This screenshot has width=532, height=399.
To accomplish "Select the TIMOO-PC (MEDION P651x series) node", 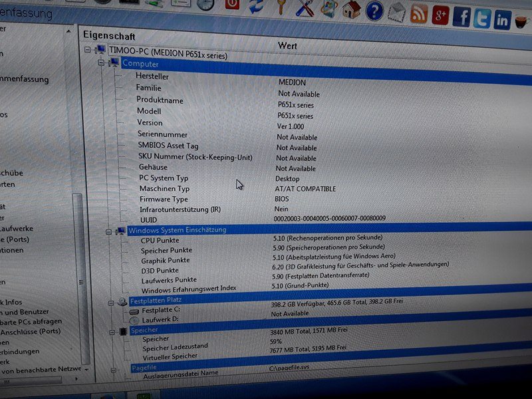I will (168, 53).
